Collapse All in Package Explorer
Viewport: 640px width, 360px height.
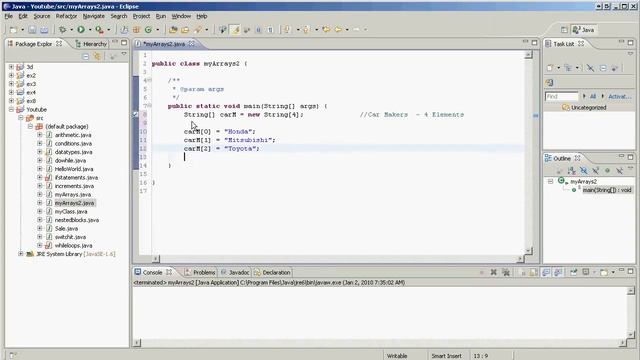tap(85, 56)
